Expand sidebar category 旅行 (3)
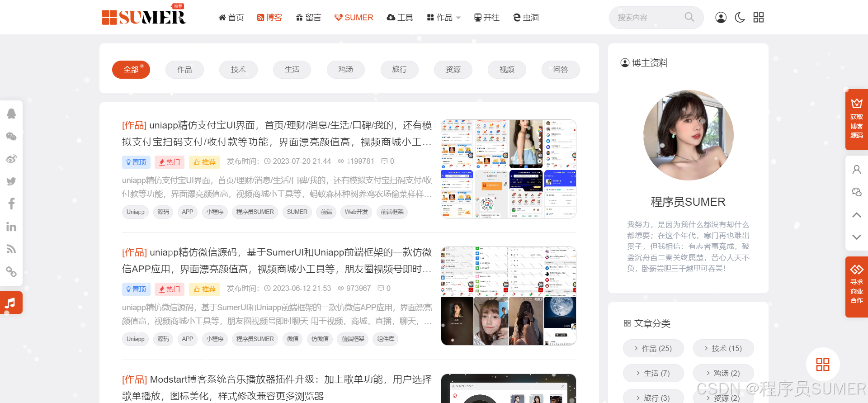The height and width of the screenshot is (403, 868). tap(653, 397)
